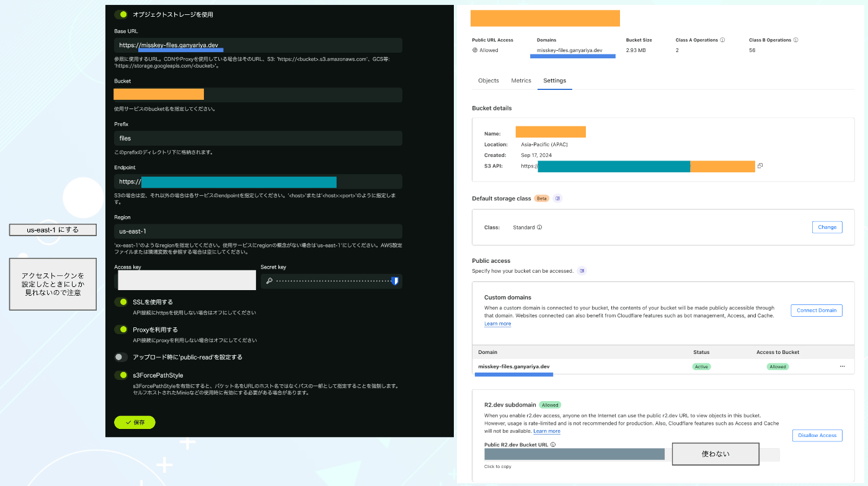Open docs icon beside Public access description

click(x=582, y=271)
